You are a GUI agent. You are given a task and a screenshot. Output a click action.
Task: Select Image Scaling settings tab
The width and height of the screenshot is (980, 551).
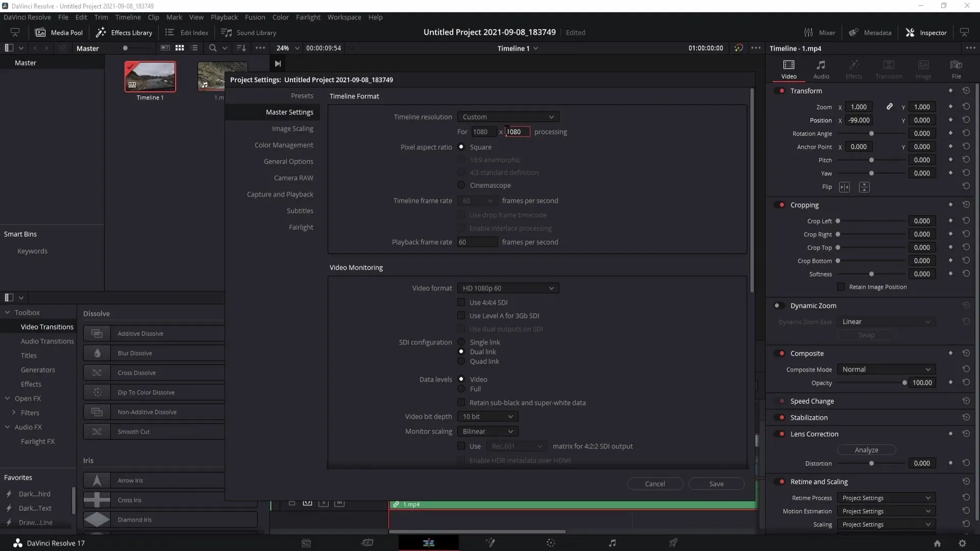pos(292,129)
